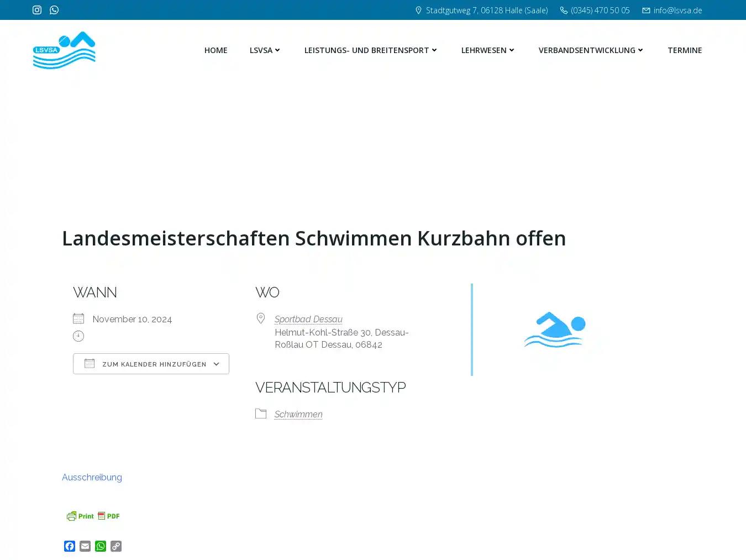The height and width of the screenshot is (560, 746).
Task: Share the page using the Email icon
Action: click(x=85, y=546)
